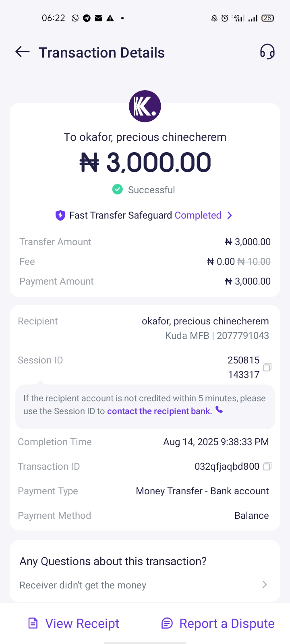Image resolution: width=290 pixels, height=644 pixels.
Task: Tap the Kuda MFB account number
Action: [x=243, y=336]
